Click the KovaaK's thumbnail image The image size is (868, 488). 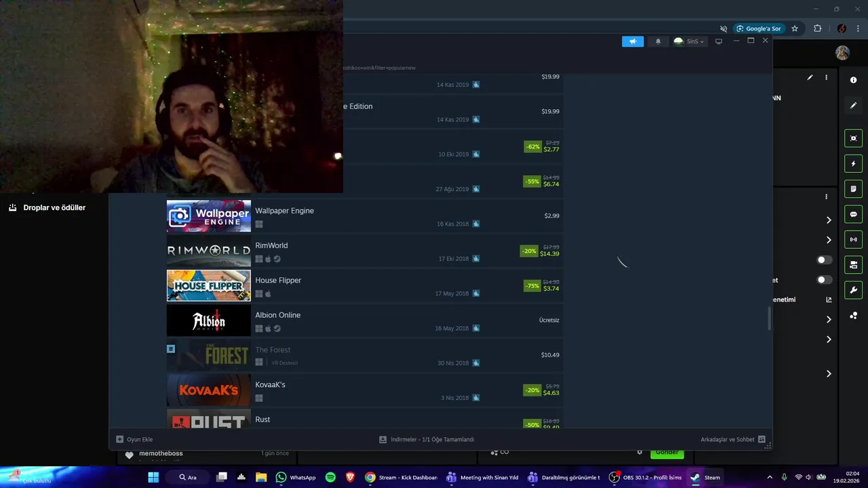(209, 390)
